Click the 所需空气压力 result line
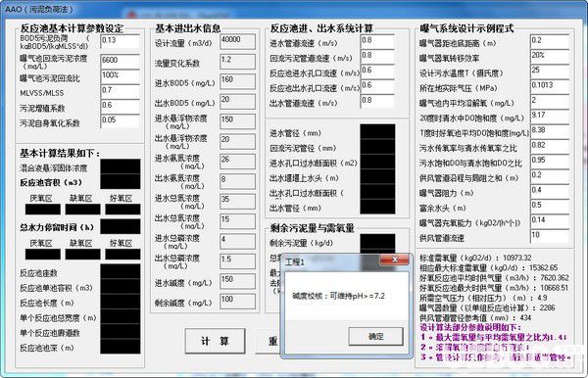Viewport: 588px width, 378px height. (483, 298)
